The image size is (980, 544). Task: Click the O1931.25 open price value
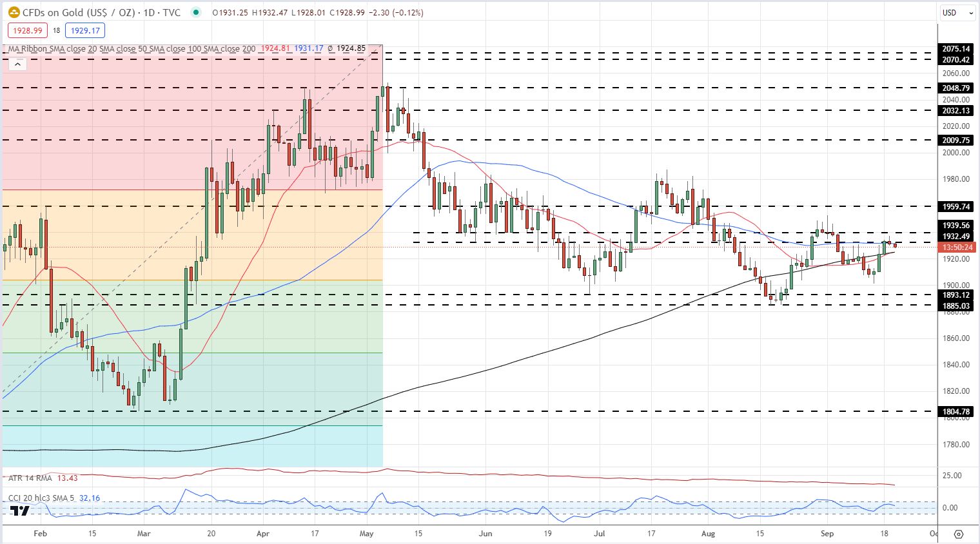tap(230, 12)
